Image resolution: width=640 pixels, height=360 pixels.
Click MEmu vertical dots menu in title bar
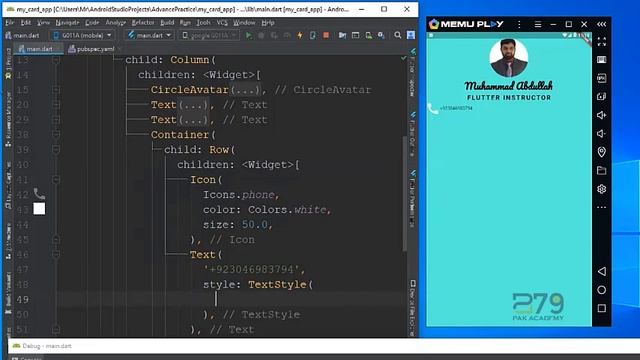[519, 24]
